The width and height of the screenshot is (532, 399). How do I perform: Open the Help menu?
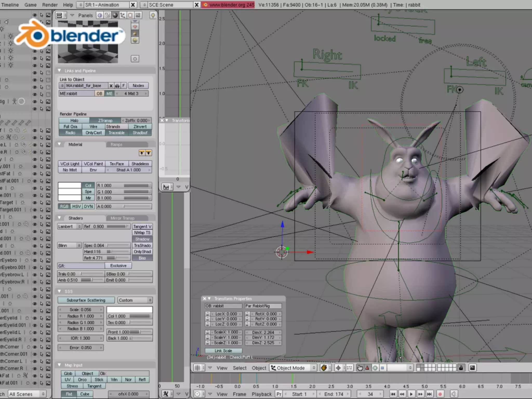68,5
